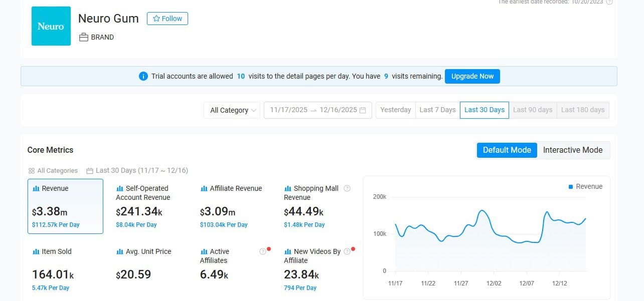Click the help icon beside the earliest date recorded

(609, 2)
